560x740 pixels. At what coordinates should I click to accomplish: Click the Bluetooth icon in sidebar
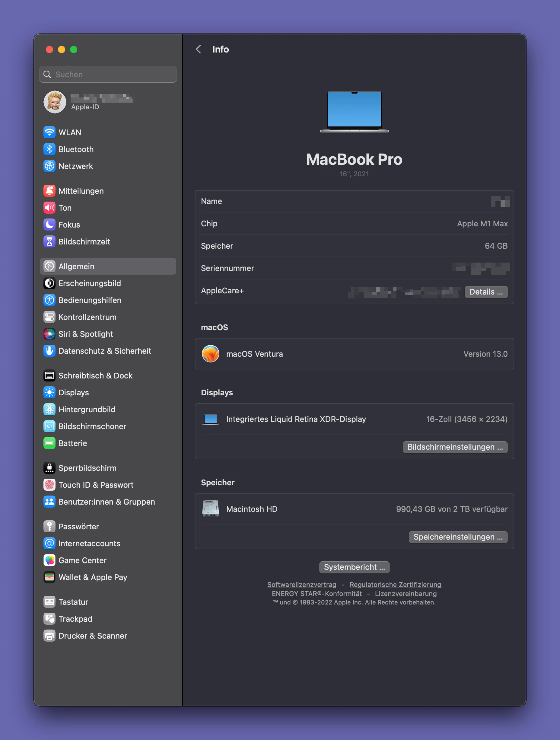[49, 149]
